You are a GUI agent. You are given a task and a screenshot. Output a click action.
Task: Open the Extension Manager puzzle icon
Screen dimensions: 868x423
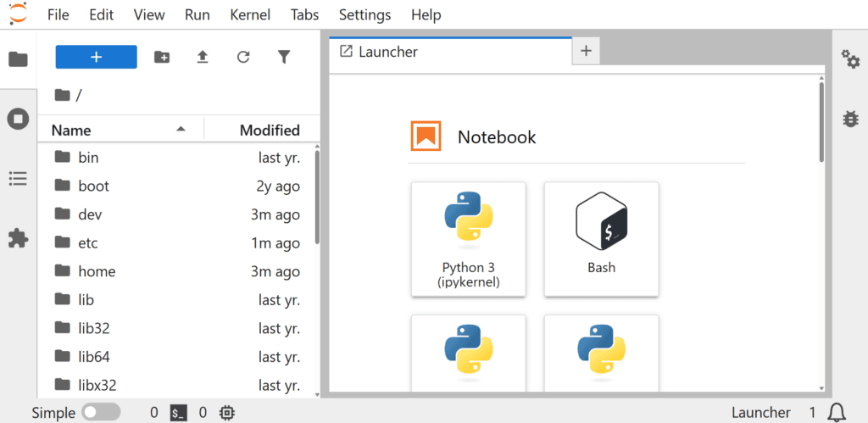(x=18, y=238)
